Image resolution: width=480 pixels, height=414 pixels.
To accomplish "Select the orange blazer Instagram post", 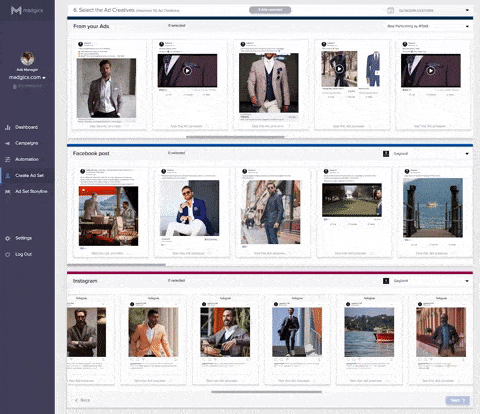I will click(153, 332).
